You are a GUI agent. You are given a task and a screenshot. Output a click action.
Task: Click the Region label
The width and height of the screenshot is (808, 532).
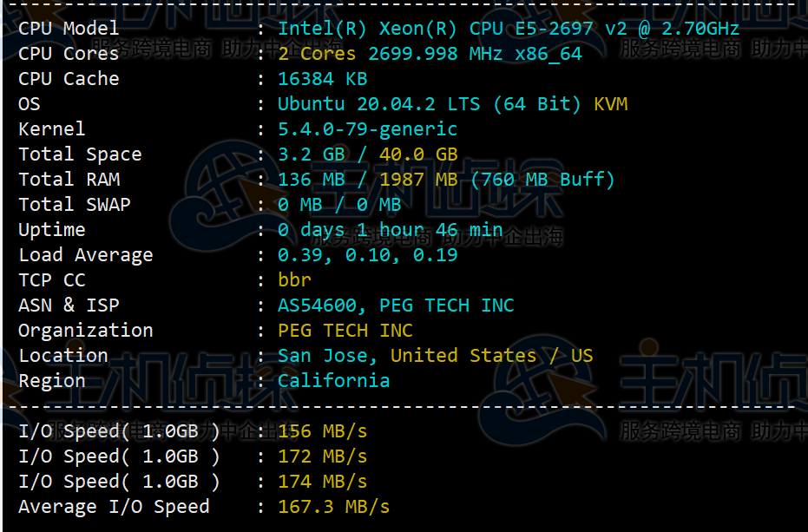pos(52,382)
